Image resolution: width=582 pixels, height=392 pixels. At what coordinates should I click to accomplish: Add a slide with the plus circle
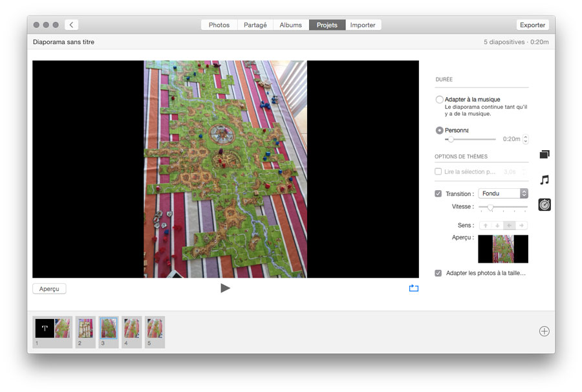(x=544, y=331)
